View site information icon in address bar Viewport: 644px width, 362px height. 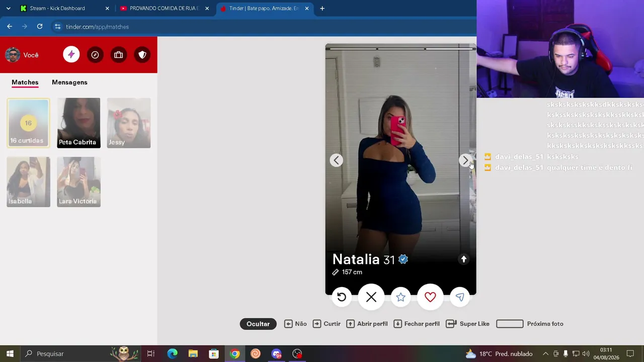pos(57,27)
